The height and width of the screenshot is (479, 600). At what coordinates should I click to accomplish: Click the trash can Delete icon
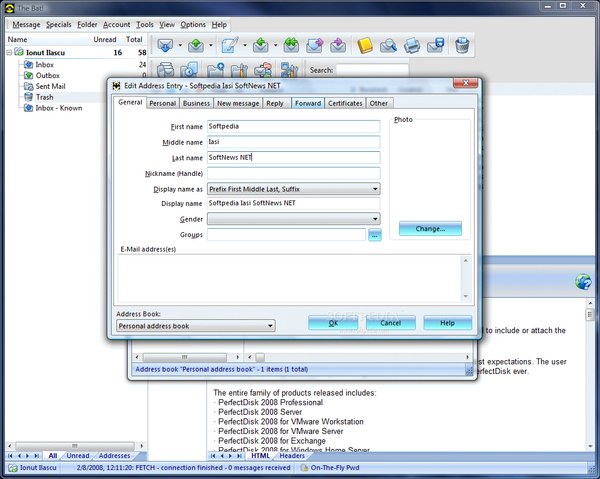(462, 45)
